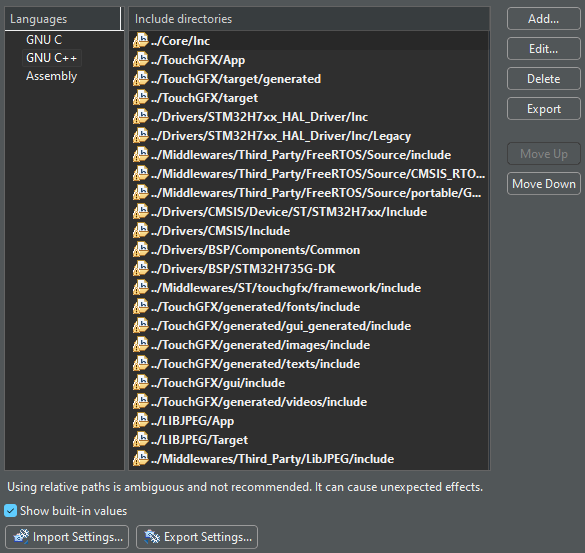Delete the selected include directory
Viewport: 585px width, 553px height.
[543, 79]
